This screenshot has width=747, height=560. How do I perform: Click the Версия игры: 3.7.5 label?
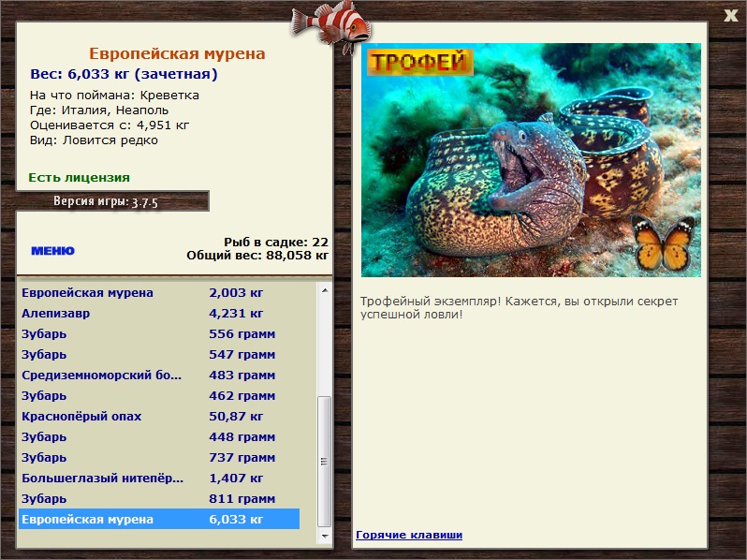[105, 201]
